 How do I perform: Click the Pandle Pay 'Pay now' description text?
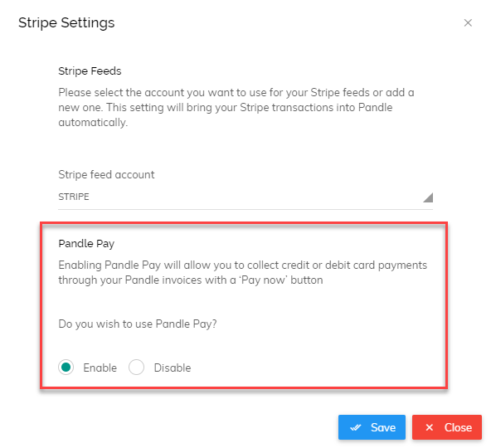coord(243,273)
